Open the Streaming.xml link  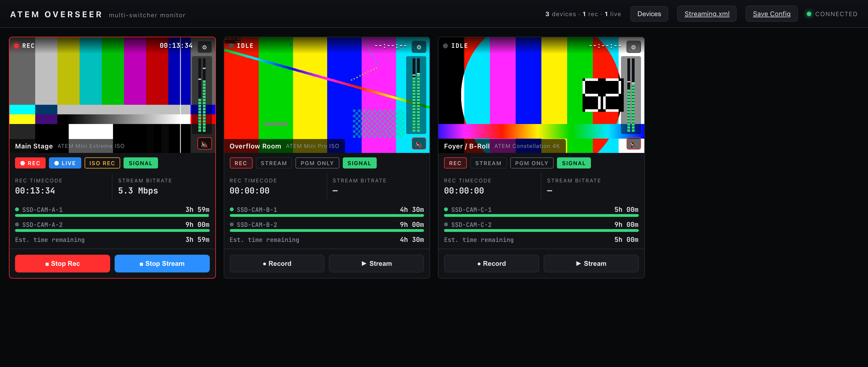coord(707,14)
